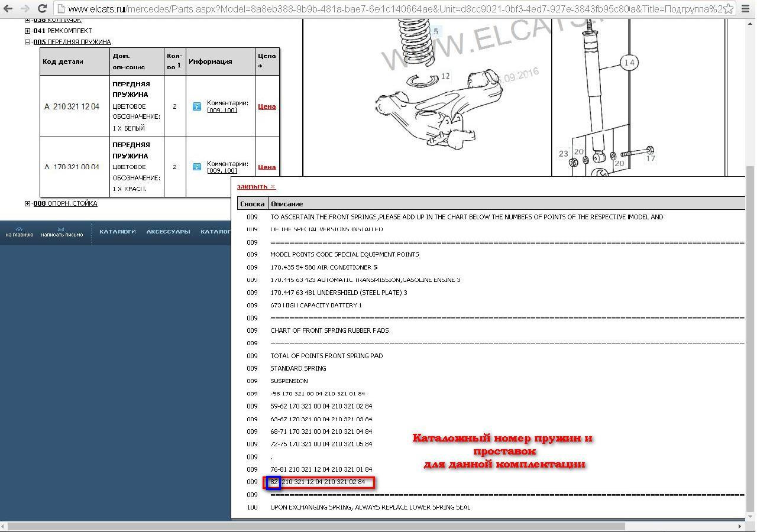757x532 pixels.
Task: Open the Chrome hamburger menu
Action: click(x=746, y=9)
